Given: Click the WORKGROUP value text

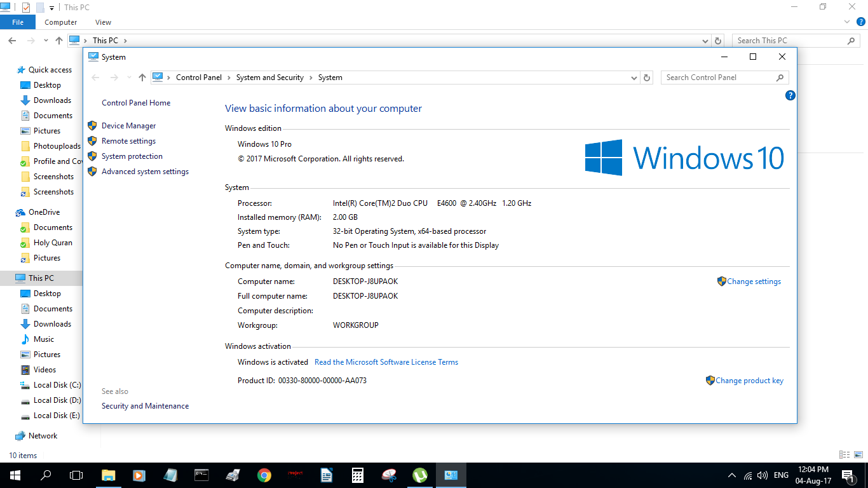Looking at the screenshot, I should (x=356, y=325).
